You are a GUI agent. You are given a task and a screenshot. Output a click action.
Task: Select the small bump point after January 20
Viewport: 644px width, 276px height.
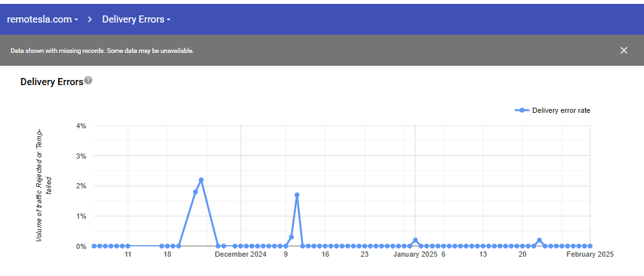click(539, 240)
